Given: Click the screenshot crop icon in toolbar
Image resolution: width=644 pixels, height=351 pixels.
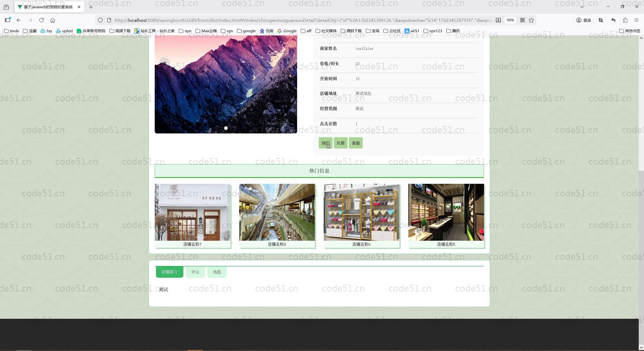Looking at the screenshot, I should pyautogui.click(x=601, y=20).
